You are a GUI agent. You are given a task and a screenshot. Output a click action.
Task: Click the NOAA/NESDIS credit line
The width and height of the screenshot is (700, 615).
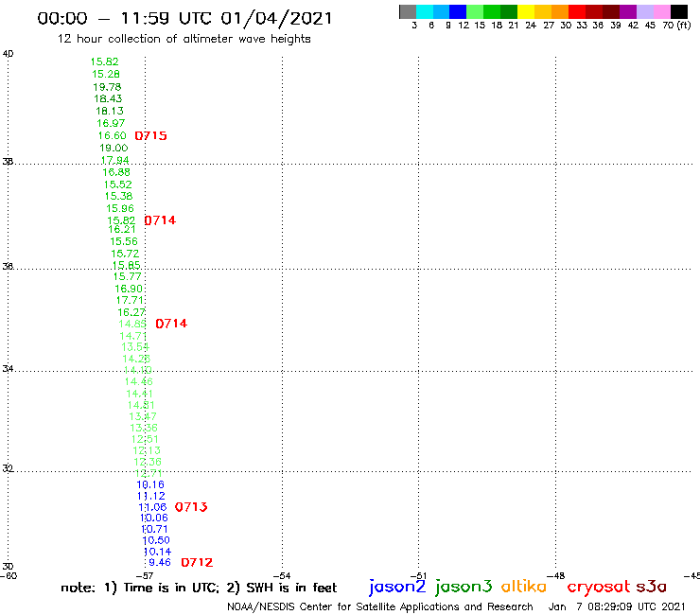pyautogui.click(x=380, y=607)
